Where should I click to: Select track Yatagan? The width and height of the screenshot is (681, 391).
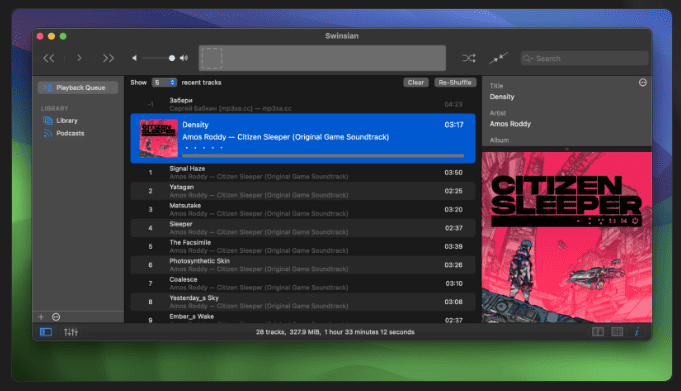[303, 191]
